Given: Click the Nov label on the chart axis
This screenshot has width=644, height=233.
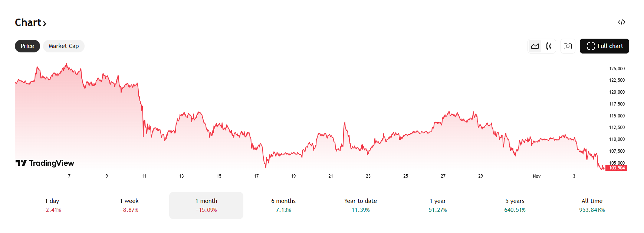Looking at the screenshot, I should point(536,176).
